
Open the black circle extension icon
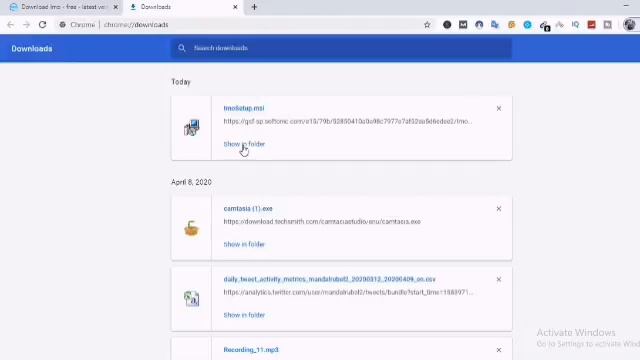[x=447, y=25]
